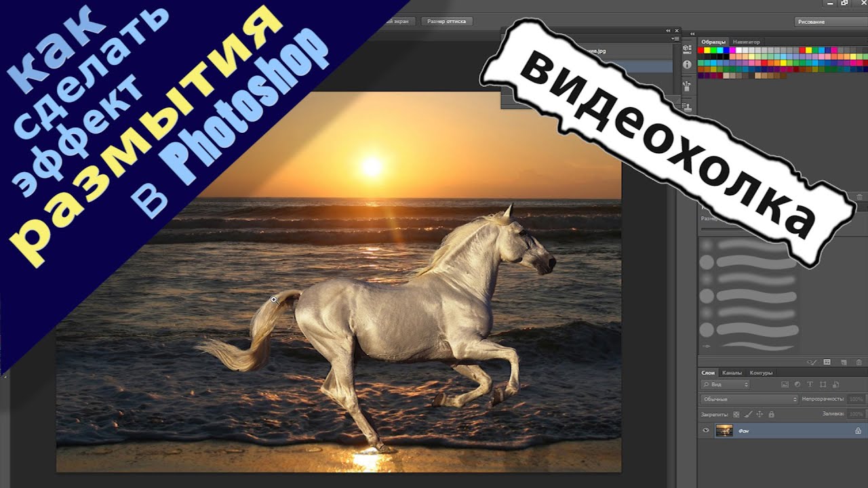Click the "Заливка" fill value field

point(856,414)
